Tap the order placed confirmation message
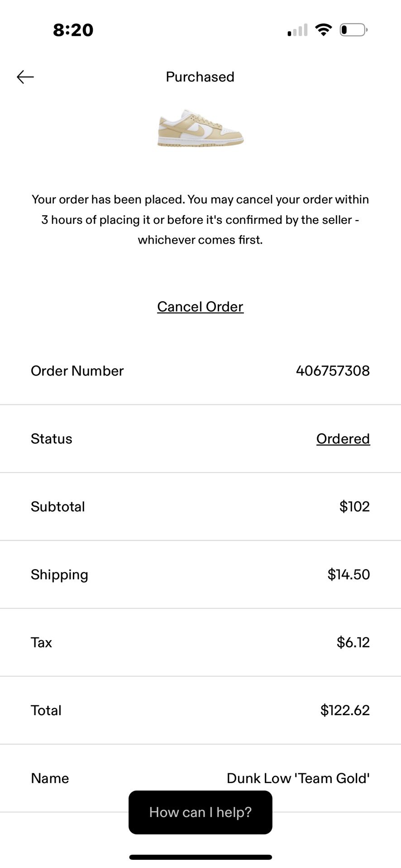 [200, 220]
